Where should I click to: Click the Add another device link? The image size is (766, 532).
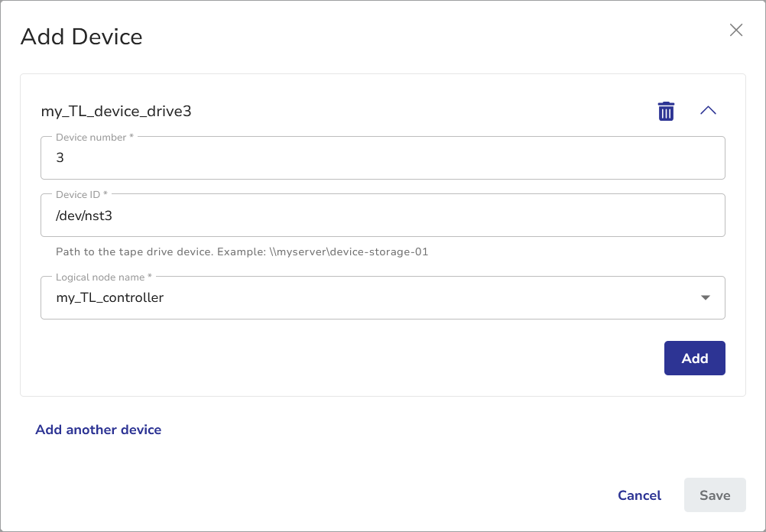(x=98, y=430)
